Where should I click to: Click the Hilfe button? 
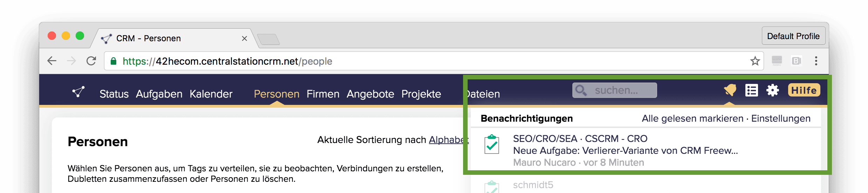point(804,90)
